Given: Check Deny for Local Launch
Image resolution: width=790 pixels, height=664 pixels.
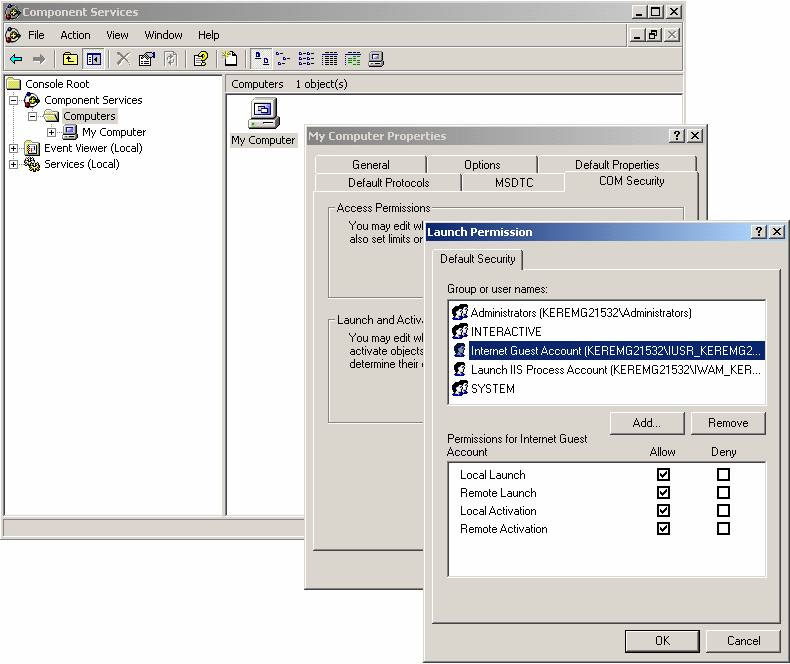Looking at the screenshot, I should pyautogui.click(x=723, y=475).
